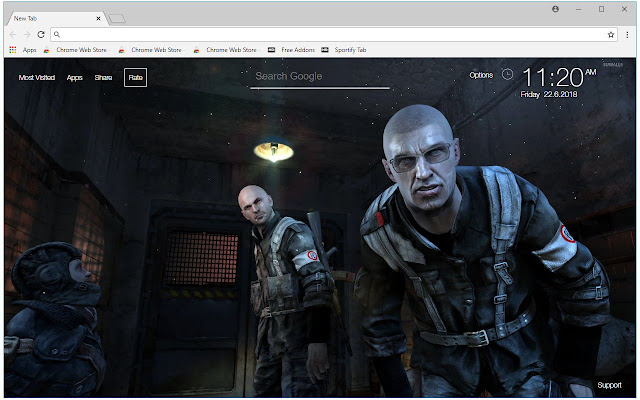Image resolution: width=640 pixels, height=400 pixels.
Task: Open the Chrome profile account icon
Action: click(556, 9)
